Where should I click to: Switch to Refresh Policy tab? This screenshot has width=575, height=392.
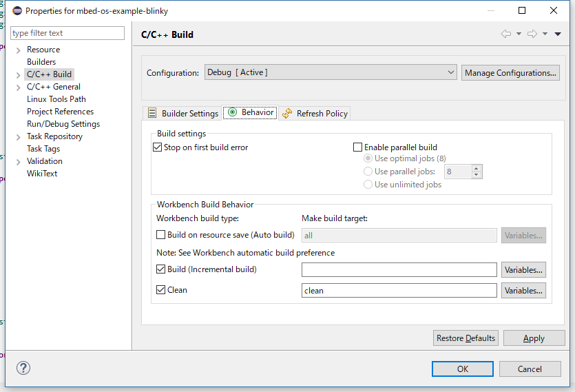coord(315,113)
